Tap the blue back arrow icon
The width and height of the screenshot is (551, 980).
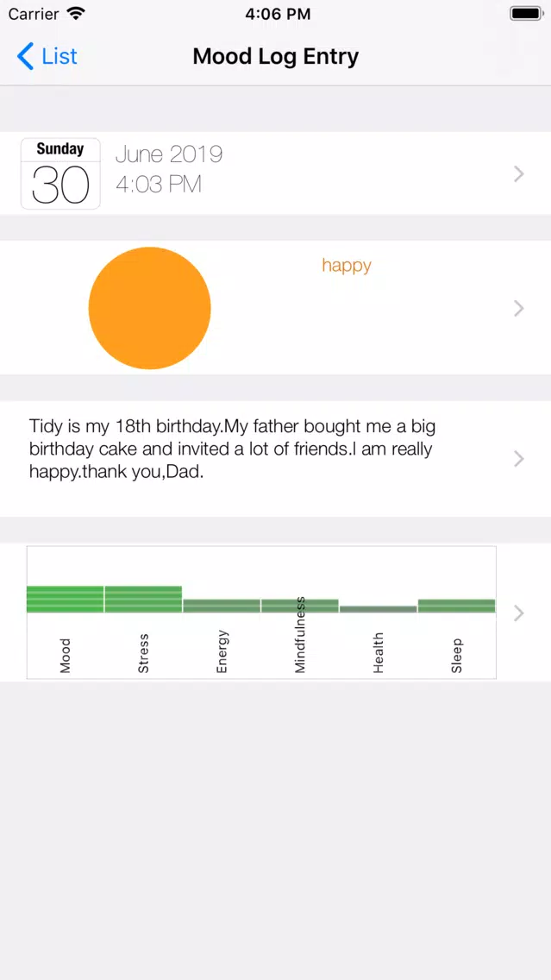click(25, 56)
